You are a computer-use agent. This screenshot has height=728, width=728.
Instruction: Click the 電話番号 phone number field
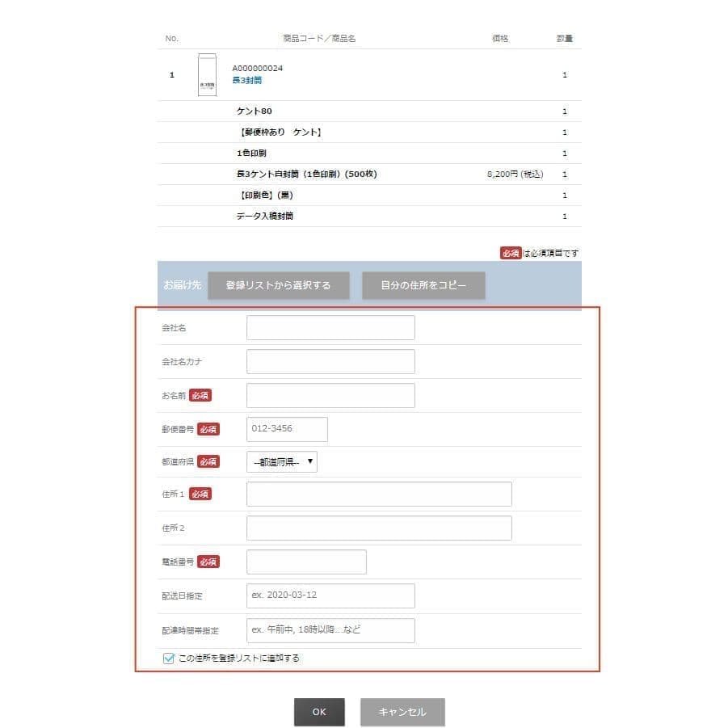(306, 562)
